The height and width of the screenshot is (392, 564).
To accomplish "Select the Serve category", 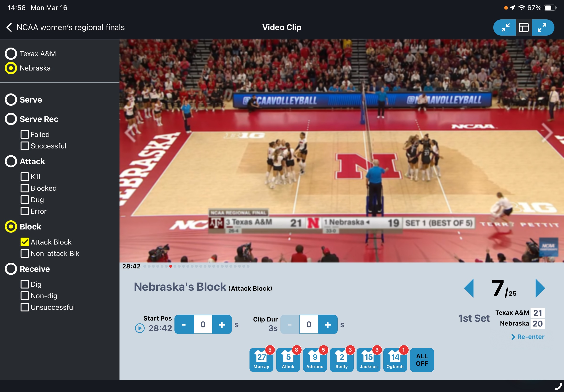I will pos(11,100).
